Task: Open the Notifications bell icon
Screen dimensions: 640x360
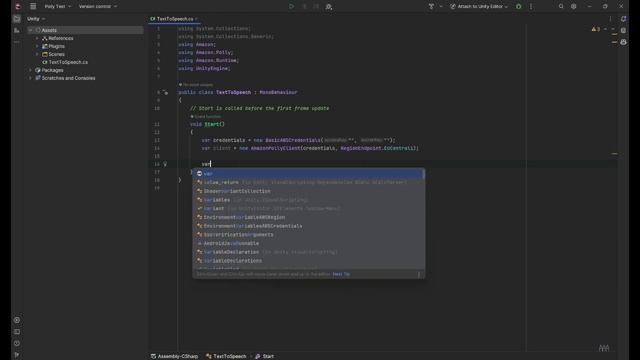Action: coord(623,19)
